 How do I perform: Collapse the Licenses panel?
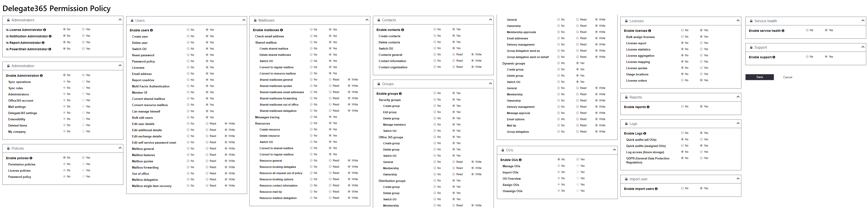pos(738,20)
